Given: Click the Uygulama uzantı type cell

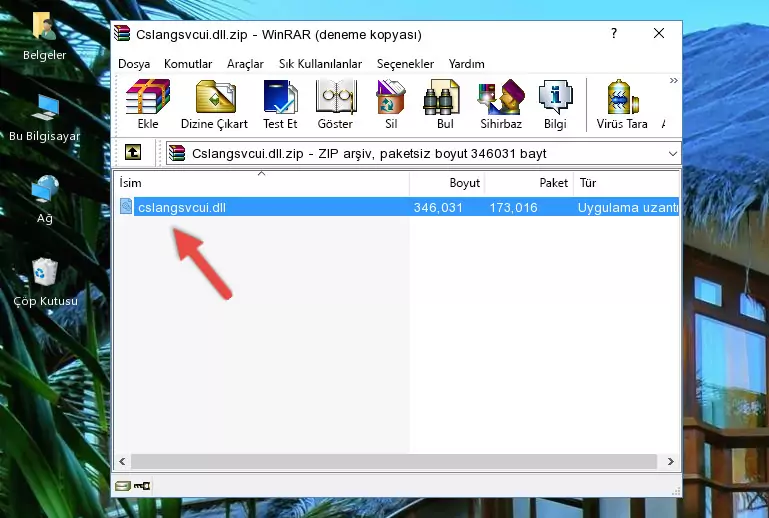Looking at the screenshot, I should click(627, 207).
